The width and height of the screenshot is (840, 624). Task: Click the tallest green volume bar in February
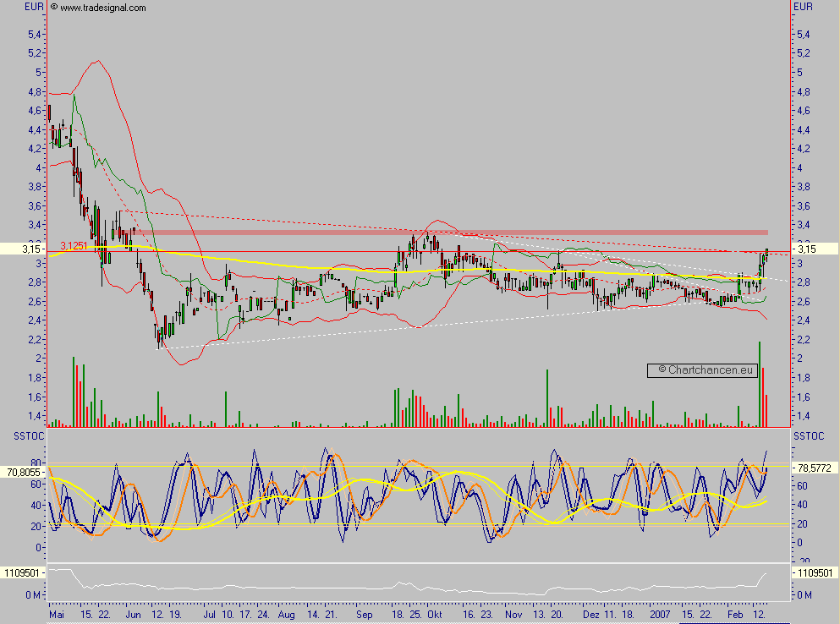tap(759, 384)
